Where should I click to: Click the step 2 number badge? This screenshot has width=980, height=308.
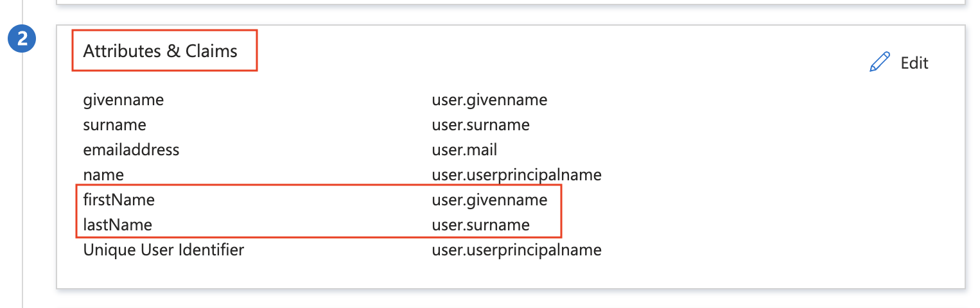tap(22, 38)
